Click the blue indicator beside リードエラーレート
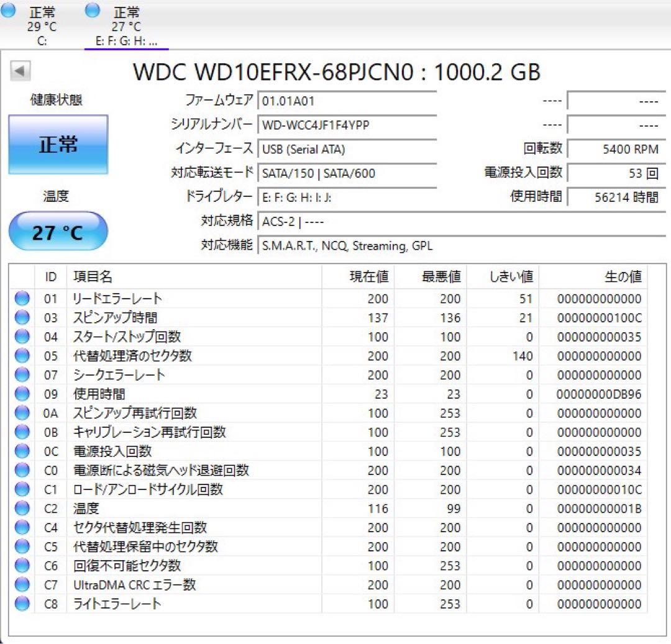This screenshot has width=671, height=644. pyautogui.click(x=22, y=299)
